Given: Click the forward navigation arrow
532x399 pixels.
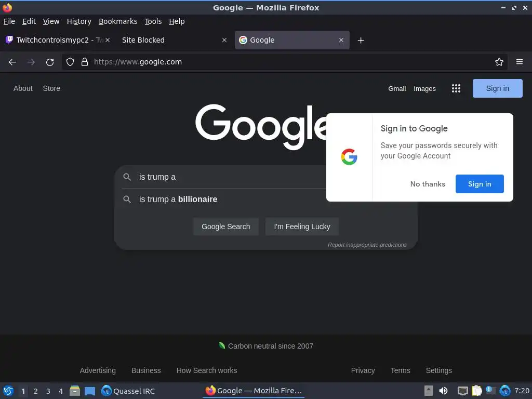Looking at the screenshot, I should point(31,62).
